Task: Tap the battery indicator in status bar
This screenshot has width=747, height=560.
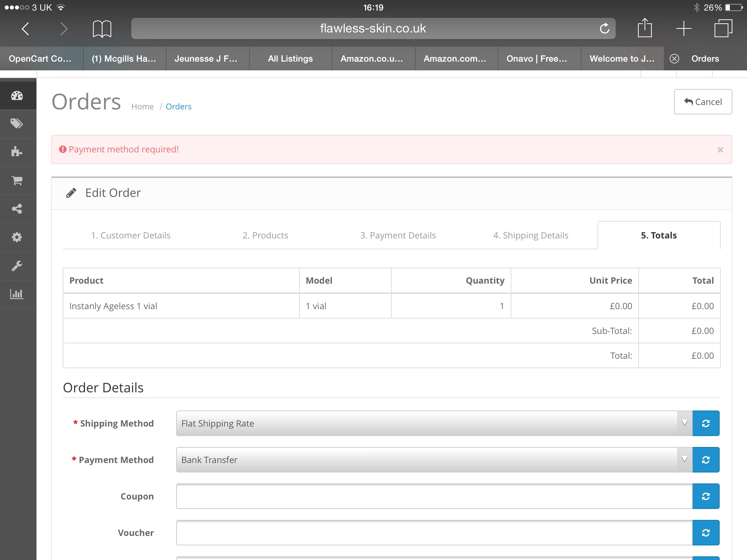Action: (x=734, y=7)
